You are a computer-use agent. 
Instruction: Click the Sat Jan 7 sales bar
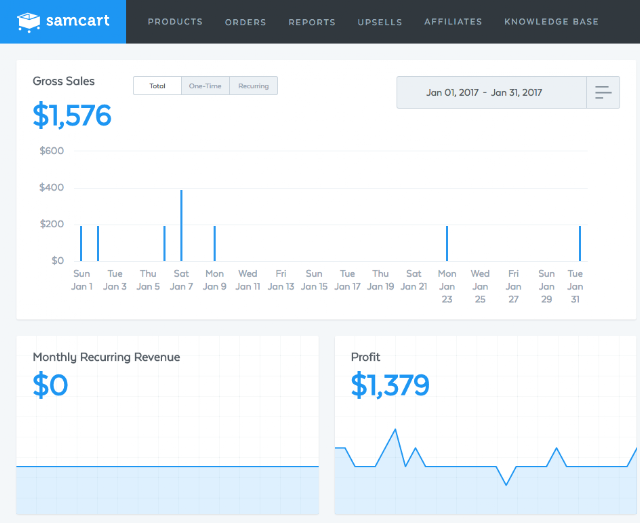click(181, 225)
